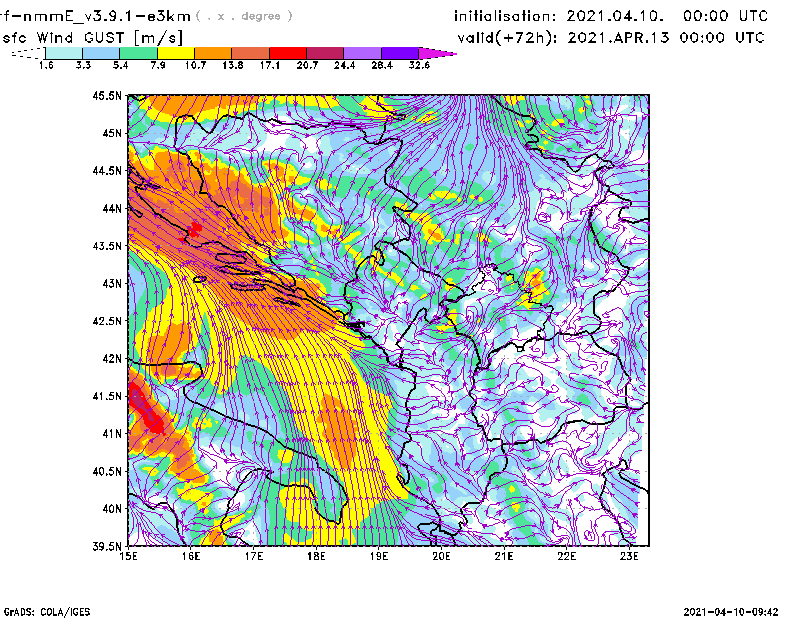800x618 pixels.
Task: Click the 42N latitude label
Action: (112, 359)
